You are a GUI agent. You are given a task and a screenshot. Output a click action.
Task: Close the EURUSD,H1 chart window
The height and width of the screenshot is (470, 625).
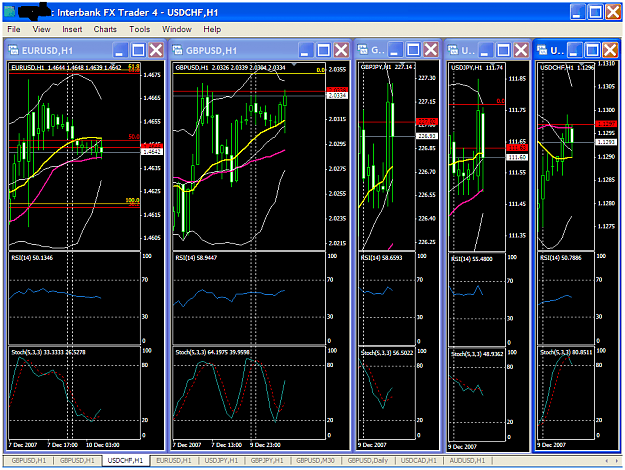tap(156, 50)
